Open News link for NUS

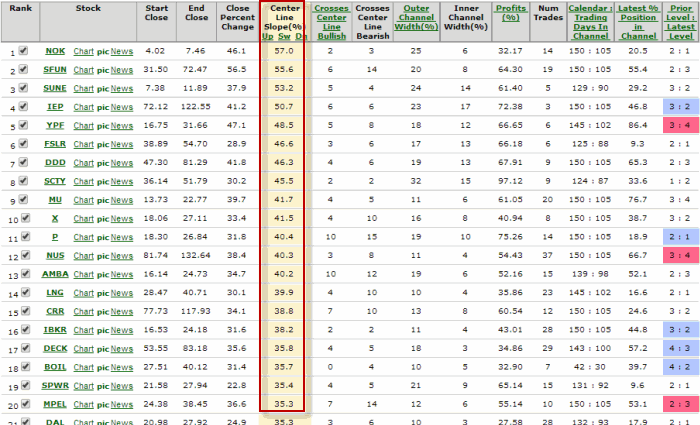click(x=122, y=256)
